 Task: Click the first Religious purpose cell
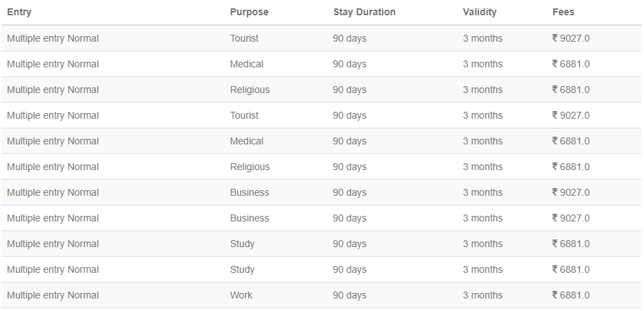[250, 90]
